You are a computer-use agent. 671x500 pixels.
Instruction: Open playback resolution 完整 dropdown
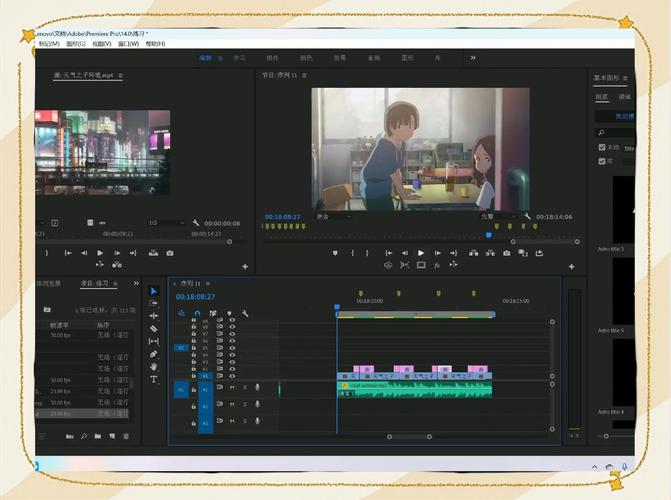click(498, 217)
